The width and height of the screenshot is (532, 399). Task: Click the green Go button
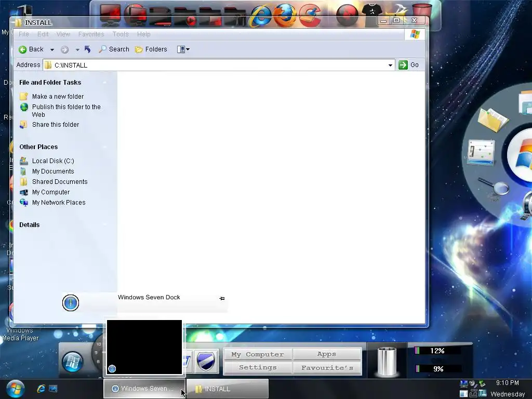(x=409, y=65)
